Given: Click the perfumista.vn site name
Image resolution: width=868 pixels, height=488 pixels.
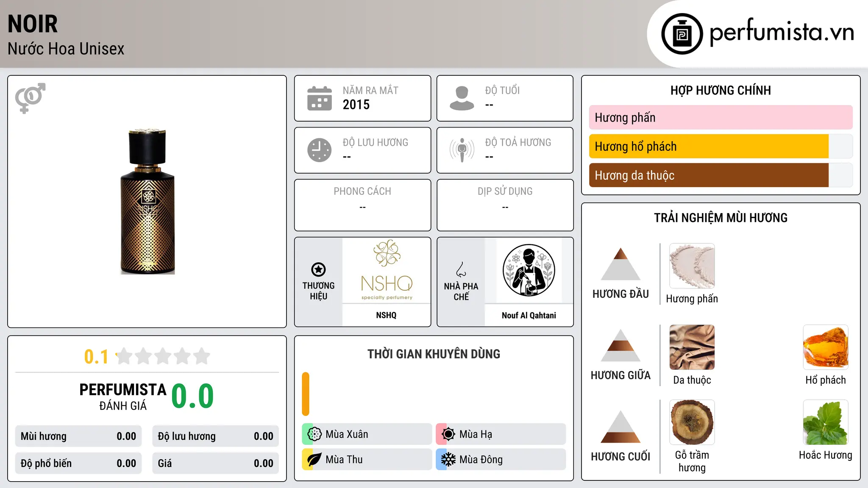Looking at the screenshot, I should point(782,33).
